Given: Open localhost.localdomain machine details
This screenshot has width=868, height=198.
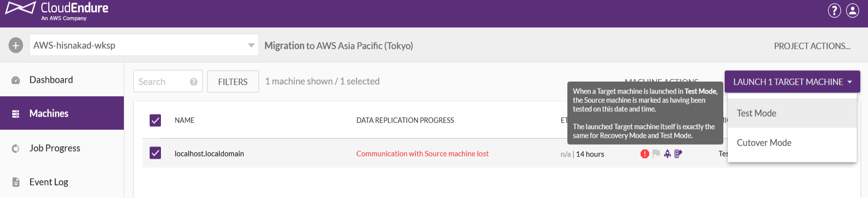Looking at the screenshot, I should tap(209, 154).
